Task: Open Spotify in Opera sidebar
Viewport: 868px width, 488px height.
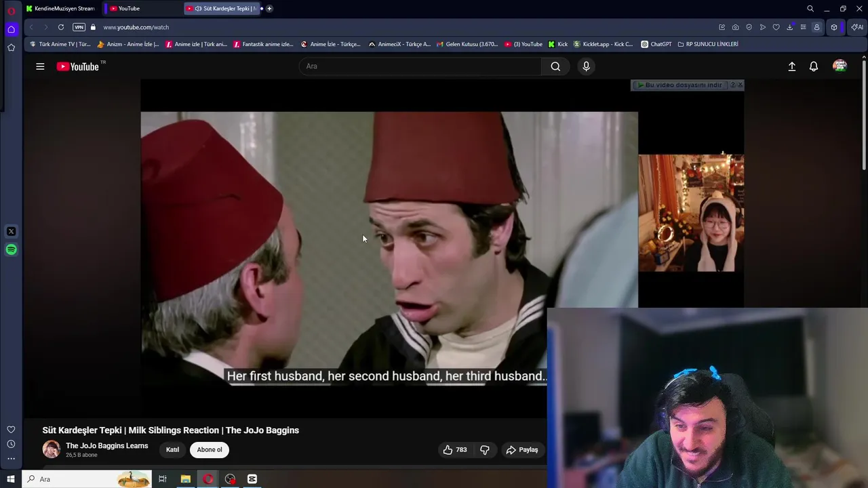Action: (x=11, y=249)
